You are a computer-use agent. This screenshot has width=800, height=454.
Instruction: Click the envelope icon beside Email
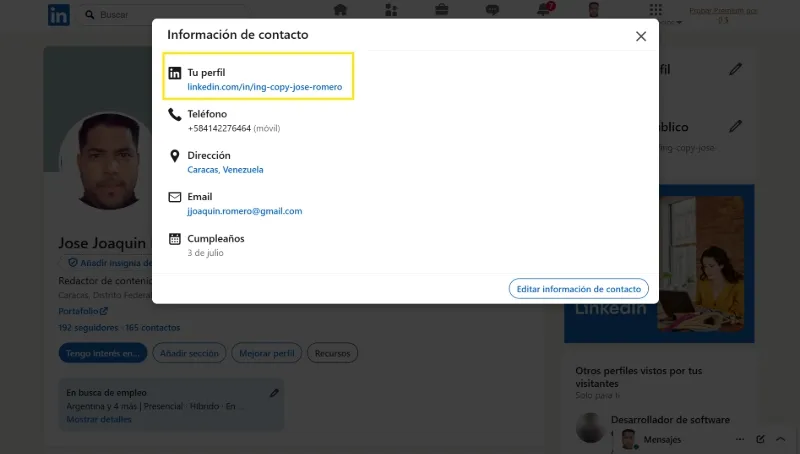point(174,197)
